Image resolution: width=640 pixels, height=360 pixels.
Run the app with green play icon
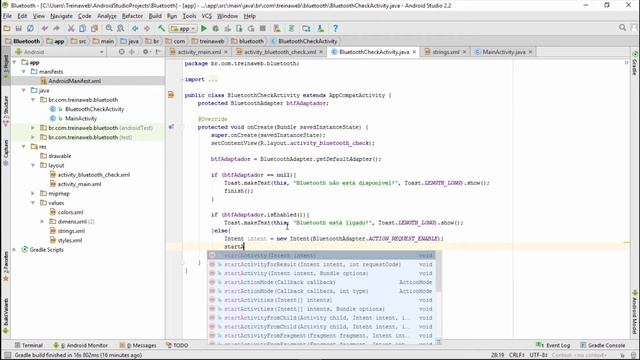tap(204, 29)
